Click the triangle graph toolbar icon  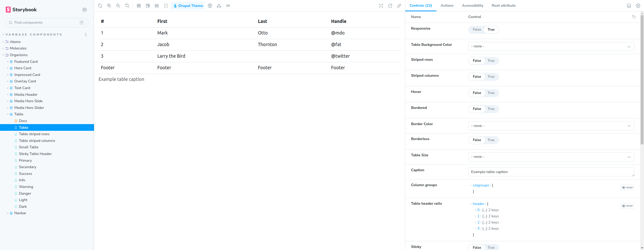point(219,6)
